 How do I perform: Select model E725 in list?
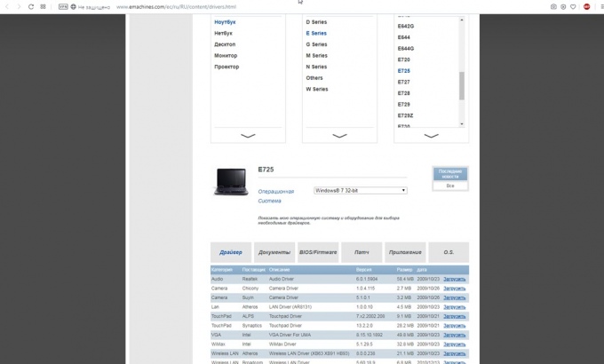click(x=403, y=71)
